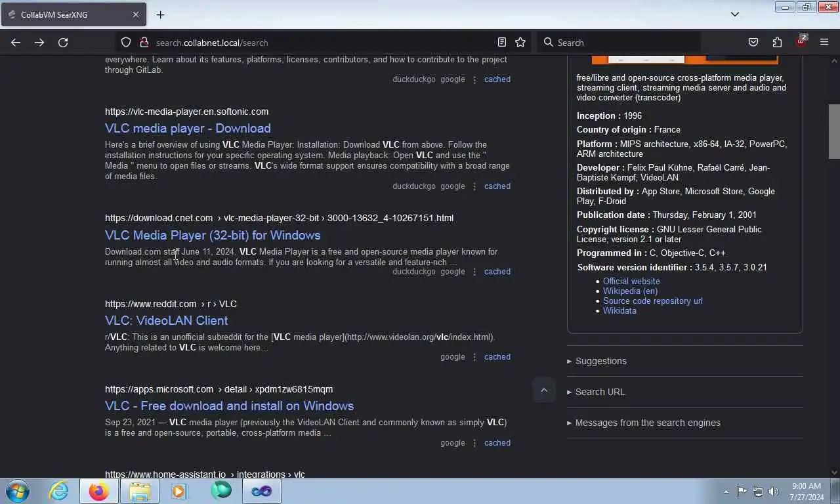
Task: Open cached link for softonic result
Action: pyautogui.click(x=497, y=186)
